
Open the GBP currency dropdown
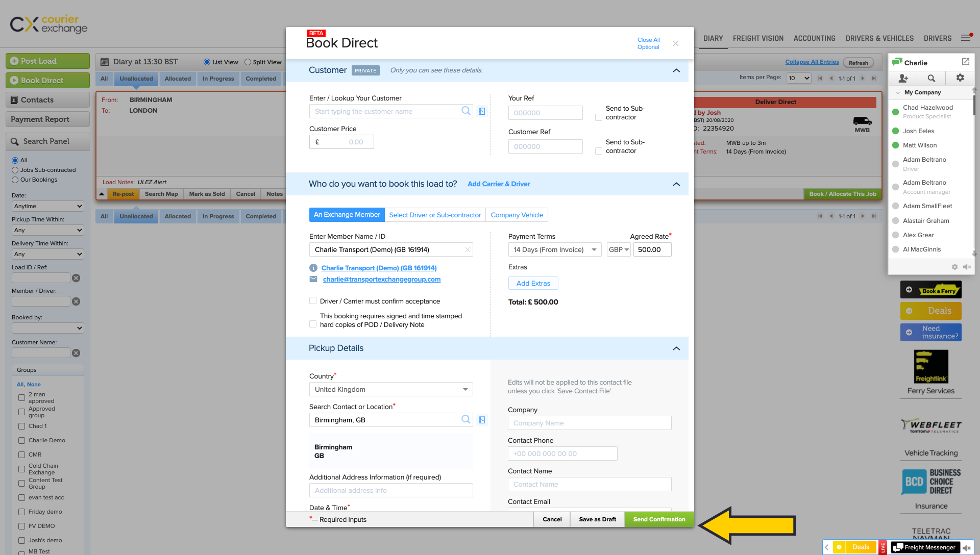tap(619, 249)
